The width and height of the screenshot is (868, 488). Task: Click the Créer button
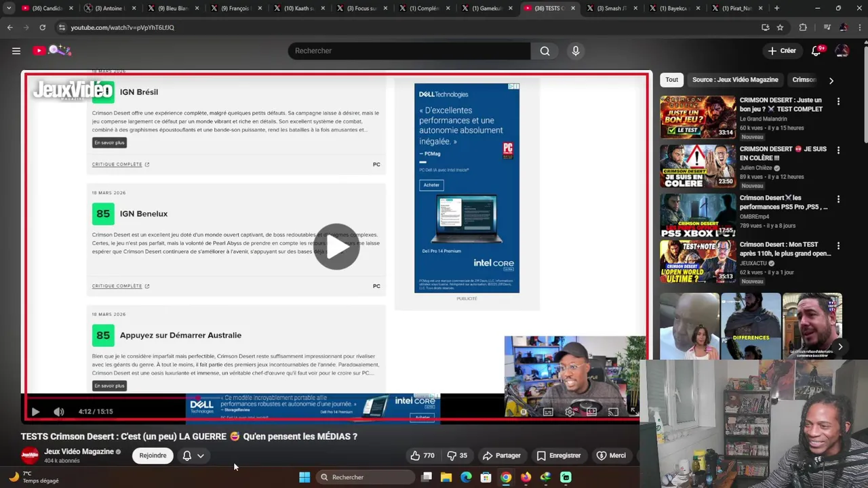click(x=782, y=51)
